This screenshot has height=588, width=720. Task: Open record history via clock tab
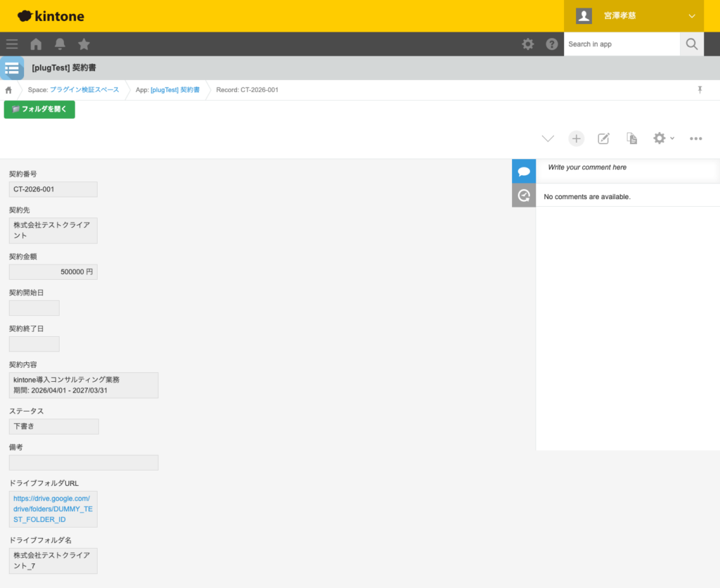524,194
